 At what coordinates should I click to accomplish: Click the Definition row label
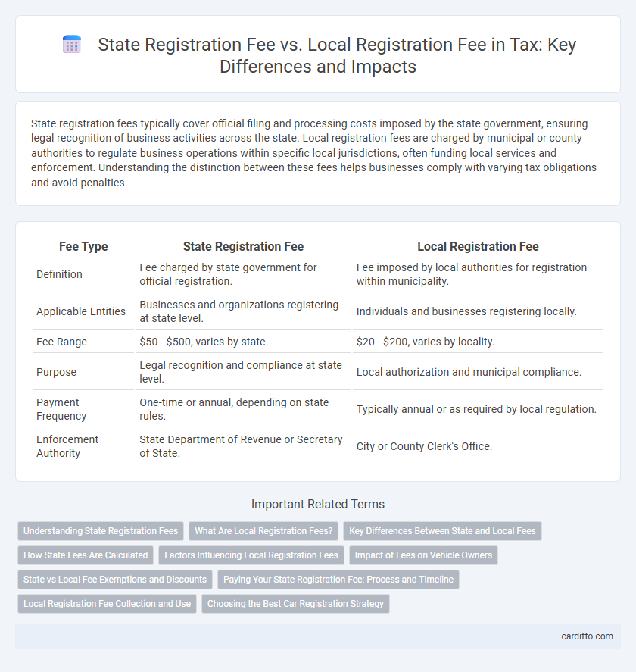59,274
